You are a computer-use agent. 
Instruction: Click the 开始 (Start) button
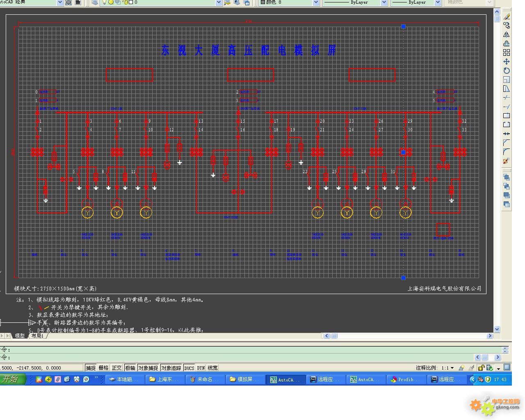coord(12,379)
